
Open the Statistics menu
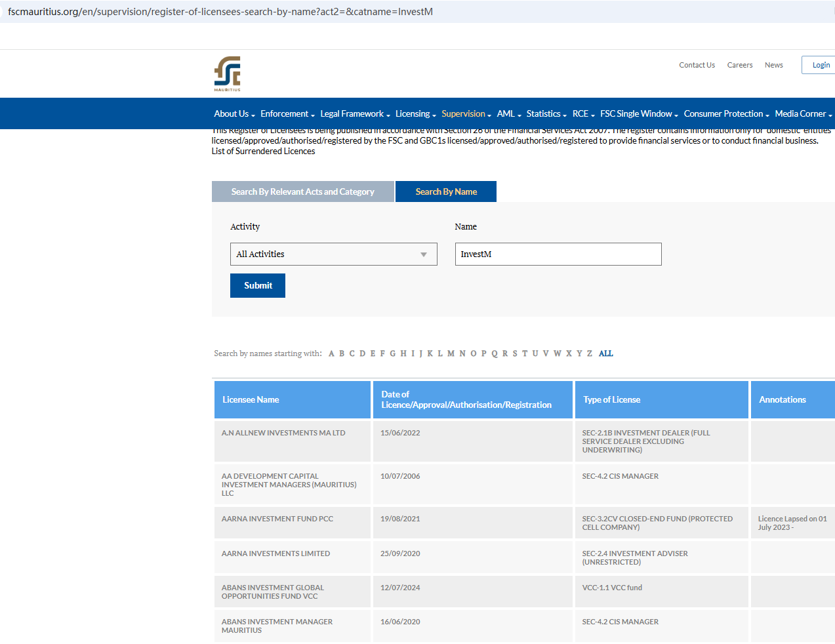point(546,114)
